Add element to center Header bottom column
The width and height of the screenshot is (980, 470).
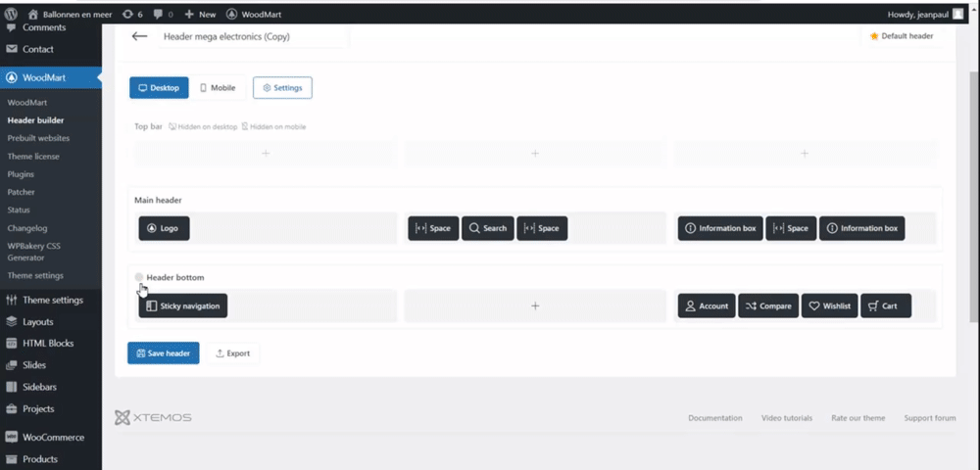coord(535,305)
